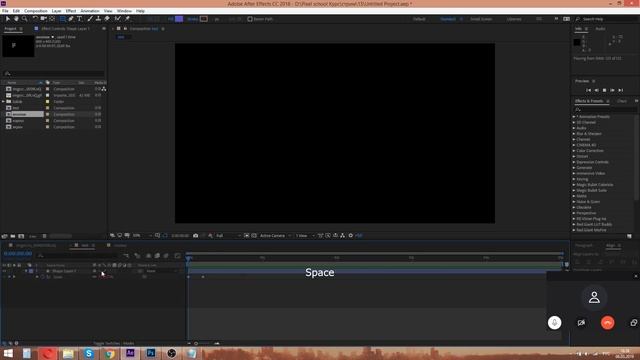Select the Brush tool
640x360 pixels.
(x=90, y=19)
